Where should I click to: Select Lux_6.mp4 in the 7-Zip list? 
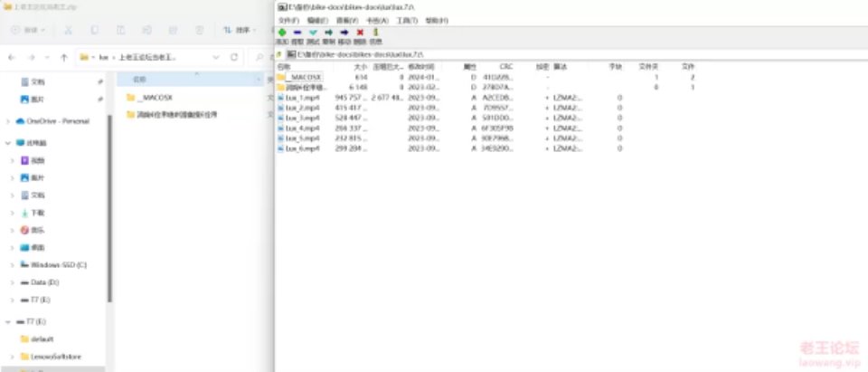pos(299,148)
